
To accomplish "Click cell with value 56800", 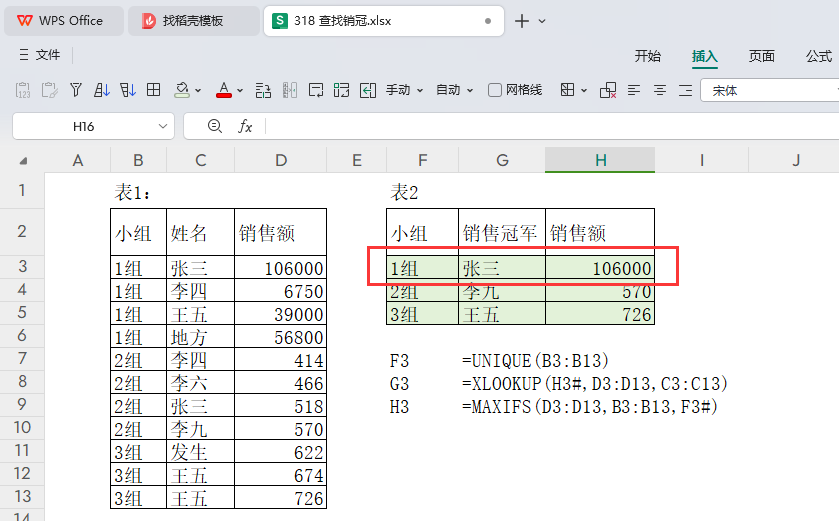I will pos(280,336).
